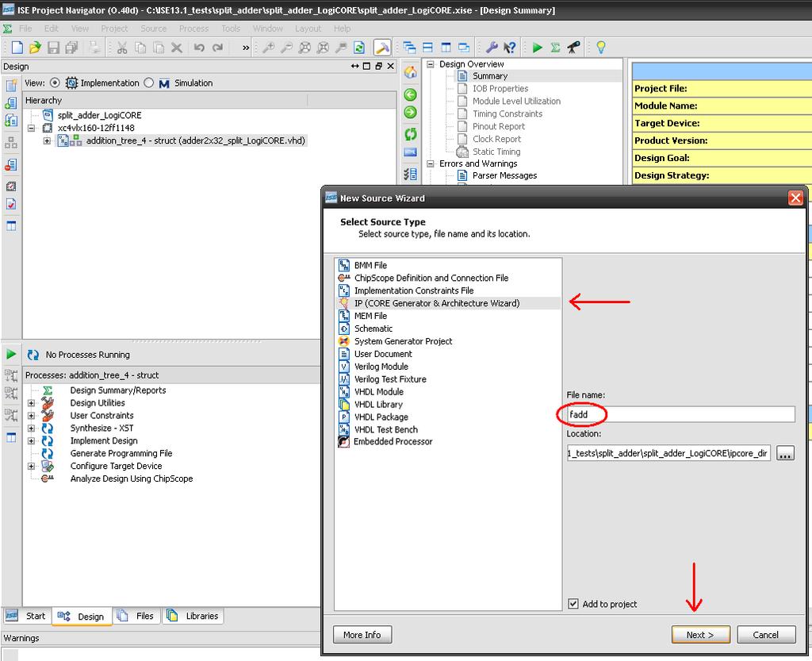The width and height of the screenshot is (812, 661).
Task: Expand the Implement Design process
Action: (31, 441)
